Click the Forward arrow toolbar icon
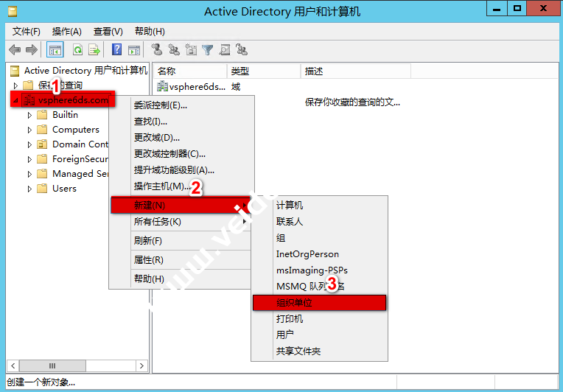 coord(32,49)
